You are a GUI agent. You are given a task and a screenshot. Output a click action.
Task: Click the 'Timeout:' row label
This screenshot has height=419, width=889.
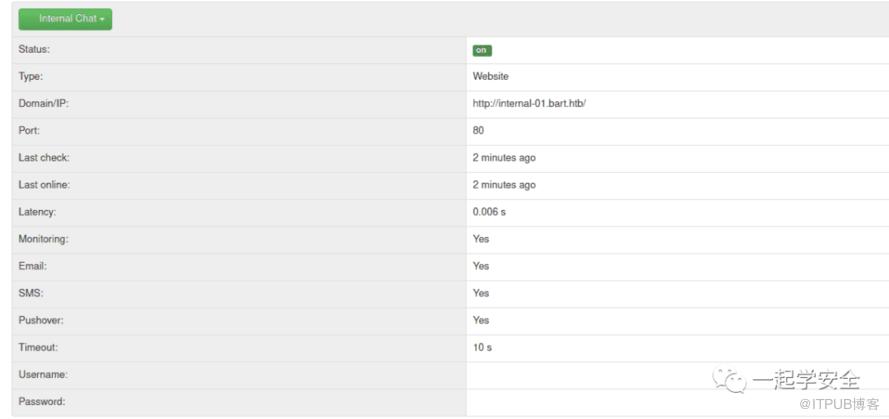[x=38, y=347]
